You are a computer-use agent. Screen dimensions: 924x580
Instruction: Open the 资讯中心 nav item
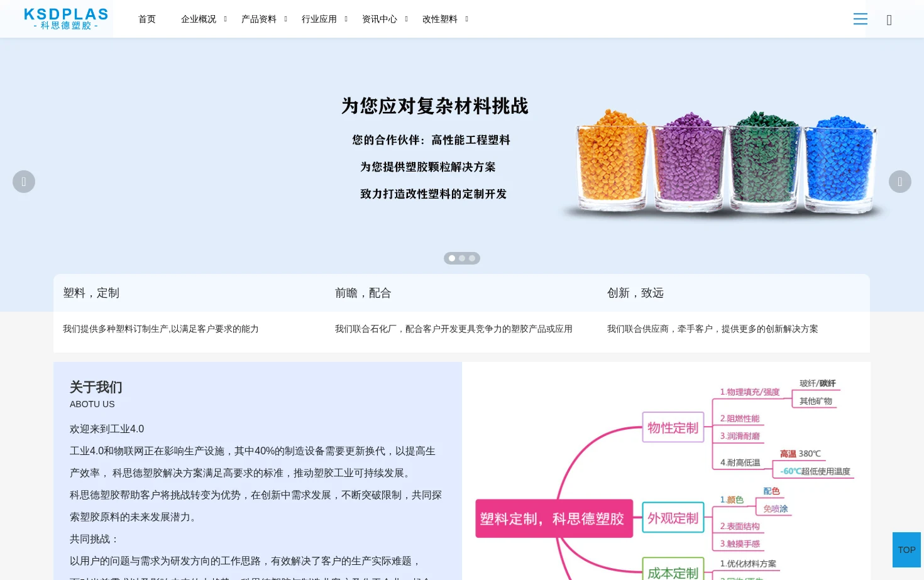click(380, 19)
